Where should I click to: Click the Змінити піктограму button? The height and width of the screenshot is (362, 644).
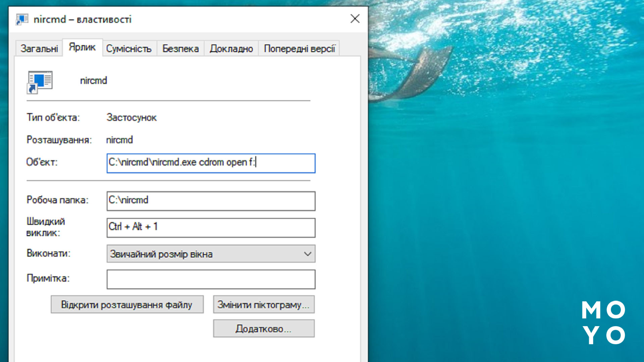[x=264, y=304]
